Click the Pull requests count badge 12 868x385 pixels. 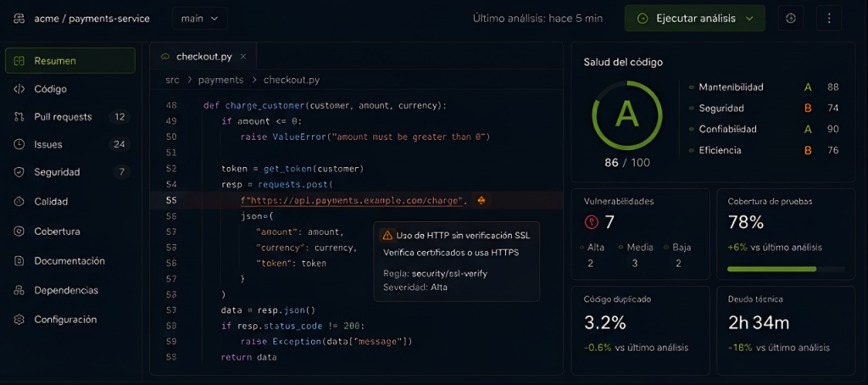119,117
